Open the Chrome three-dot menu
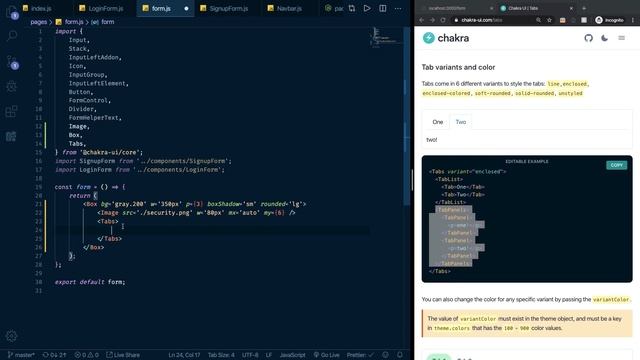 tap(633, 20)
